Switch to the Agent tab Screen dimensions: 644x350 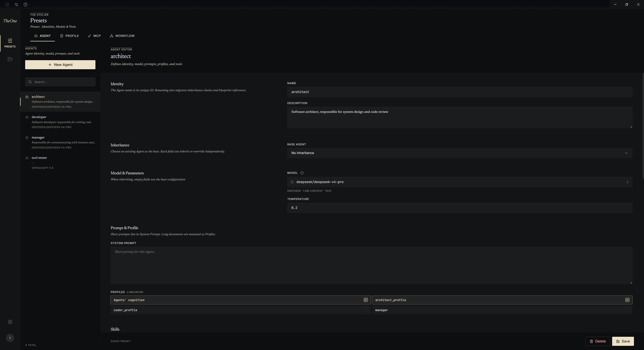(x=42, y=36)
